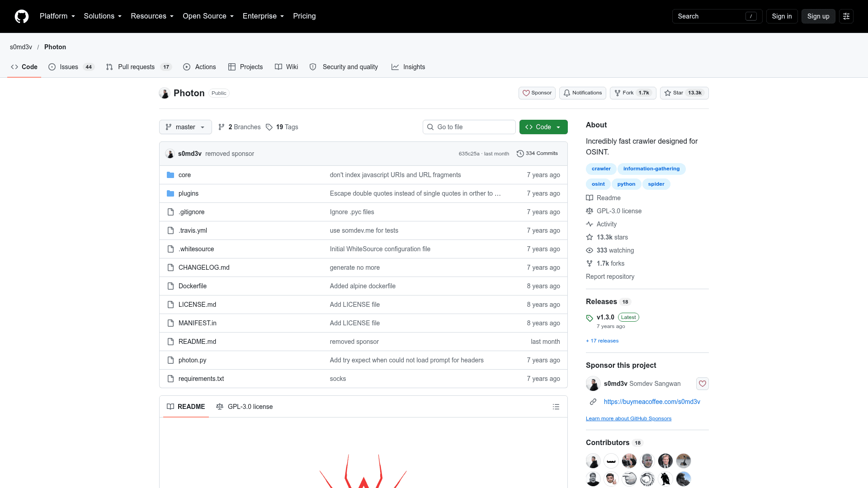The width and height of the screenshot is (868, 488).
Task: Open the CHANGELOG.md file
Action: point(204,267)
